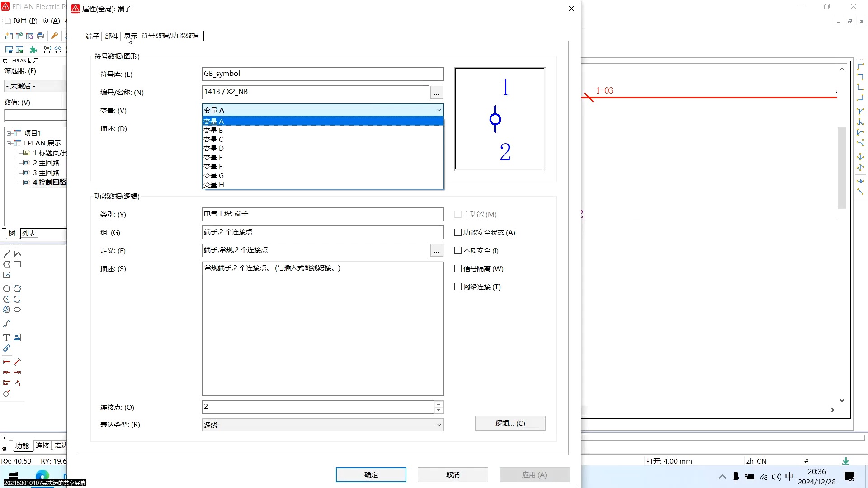
Task: Choose 变量 C from the dropdown list
Action: pos(213,140)
